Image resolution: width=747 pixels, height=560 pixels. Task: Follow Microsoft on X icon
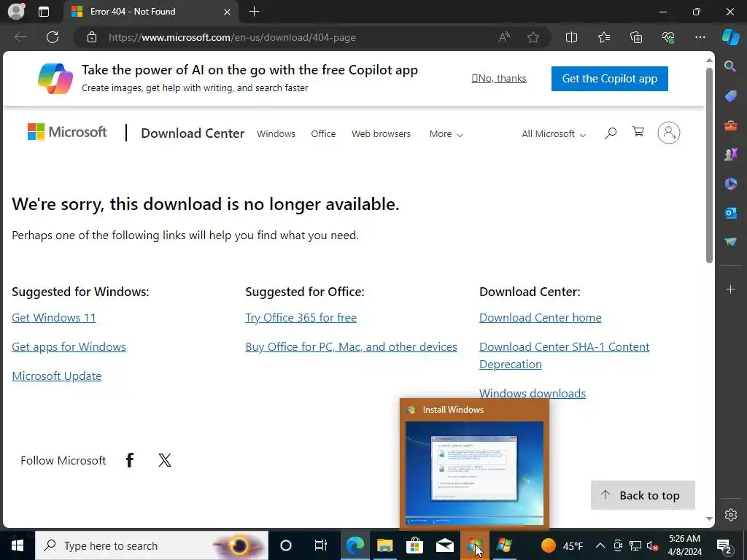pos(165,460)
